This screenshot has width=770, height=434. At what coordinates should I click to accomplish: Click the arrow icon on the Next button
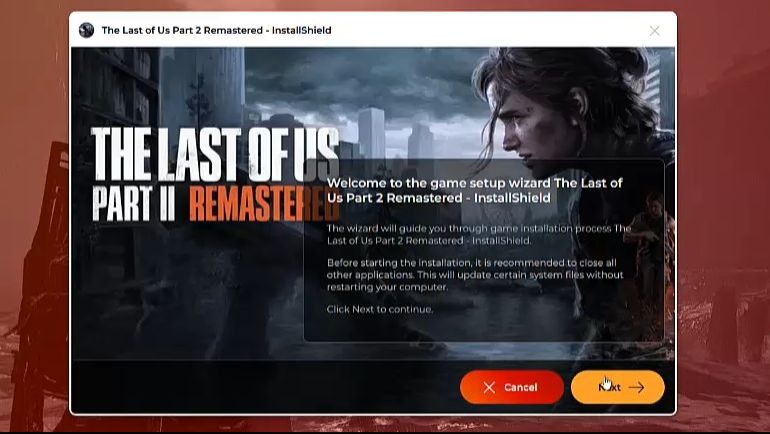pos(636,387)
